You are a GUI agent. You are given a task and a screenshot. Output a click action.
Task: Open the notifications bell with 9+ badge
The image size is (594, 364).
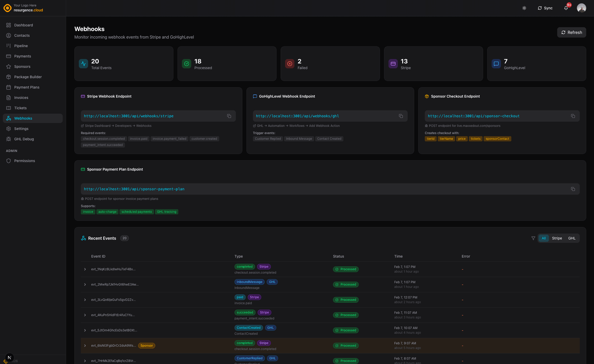[x=566, y=8]
